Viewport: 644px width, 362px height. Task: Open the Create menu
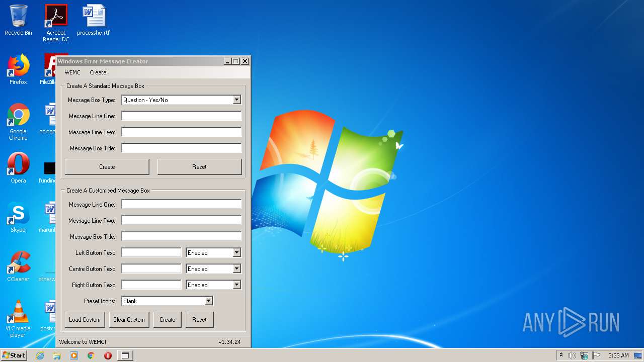pyautogui.click(x=98, y=72)
